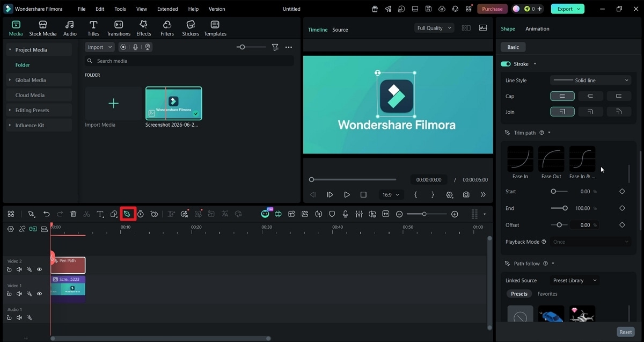
Task: Toggle the Stroke switch off
Action: point(506,64)
